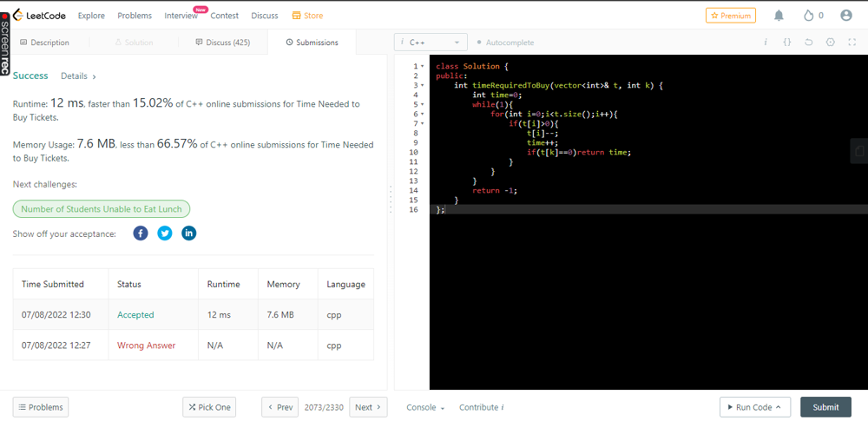868x421 pixels.
Task: Open editor info icon in toolbar
Action: click(x=766, y=42)
